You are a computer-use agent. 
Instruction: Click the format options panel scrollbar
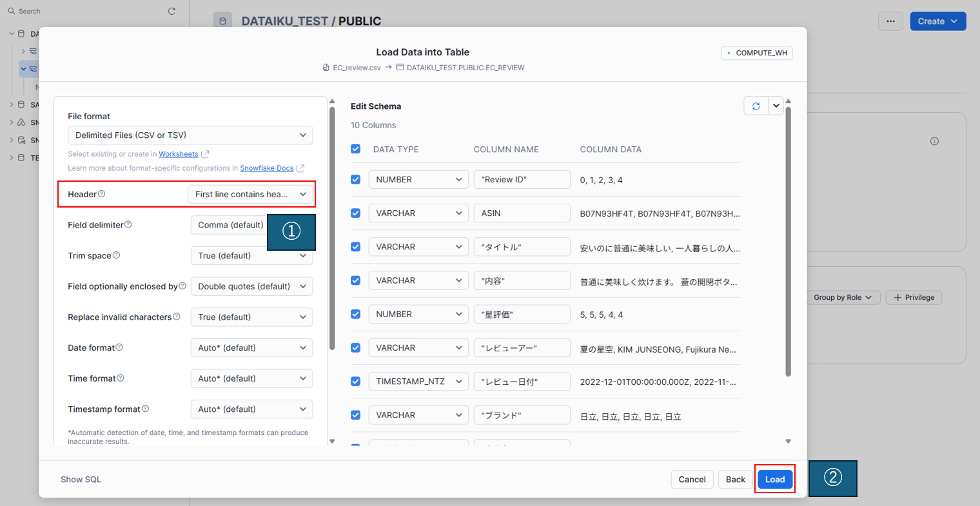click(332, 229)
